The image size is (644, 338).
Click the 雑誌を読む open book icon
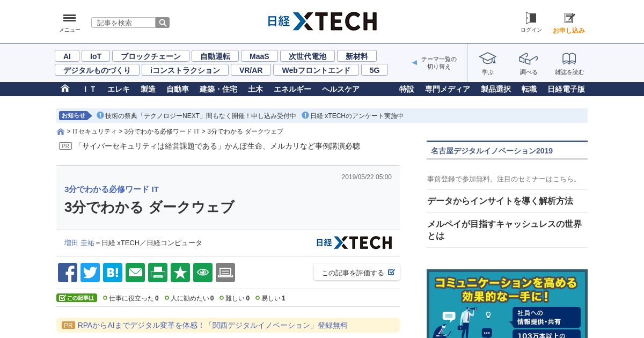pos(569,58)
